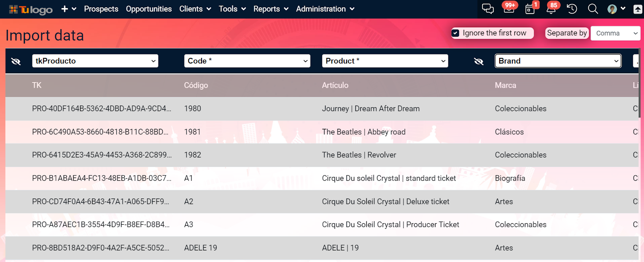Open the chat messages icon
The height and width of the screenshot is (262, 644).
pos(488,9)
